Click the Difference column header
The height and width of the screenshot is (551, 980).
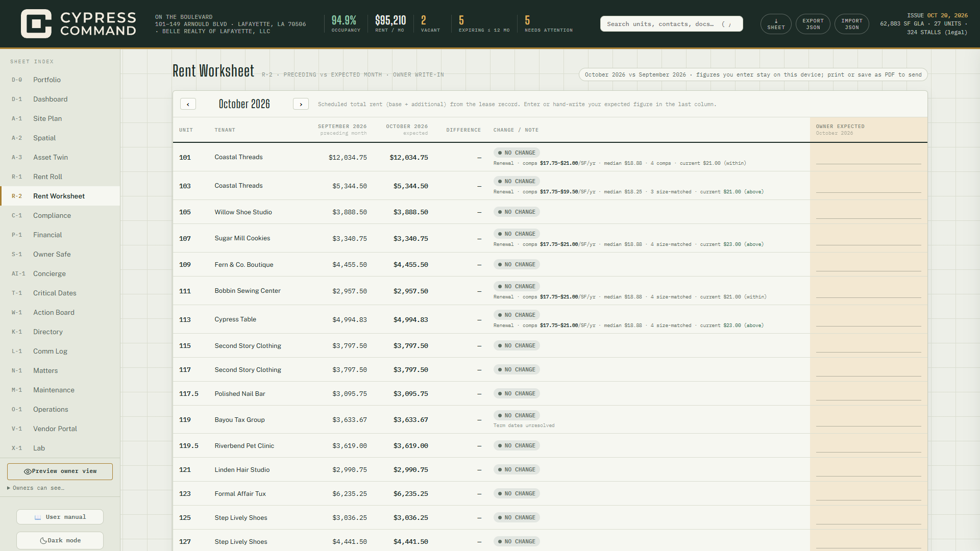tap(463, 130)
